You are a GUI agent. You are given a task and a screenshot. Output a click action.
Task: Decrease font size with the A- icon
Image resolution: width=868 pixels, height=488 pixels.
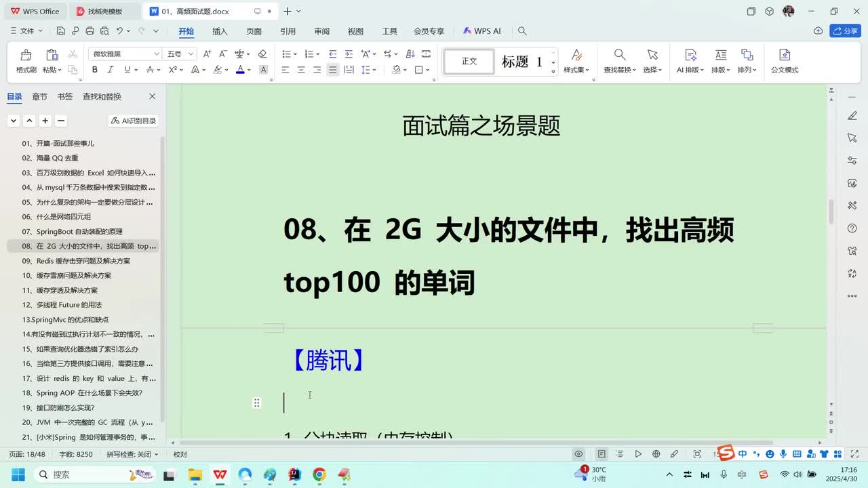point(223,54)
